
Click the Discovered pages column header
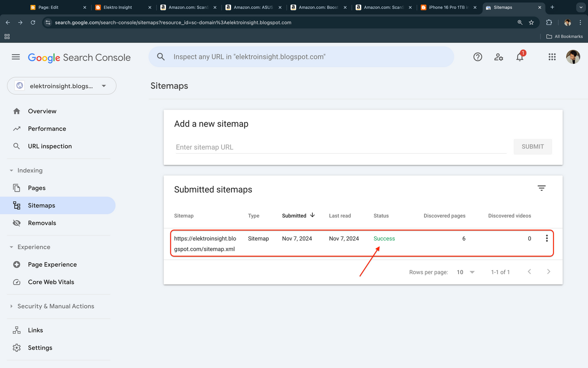(x=444, y=216)
